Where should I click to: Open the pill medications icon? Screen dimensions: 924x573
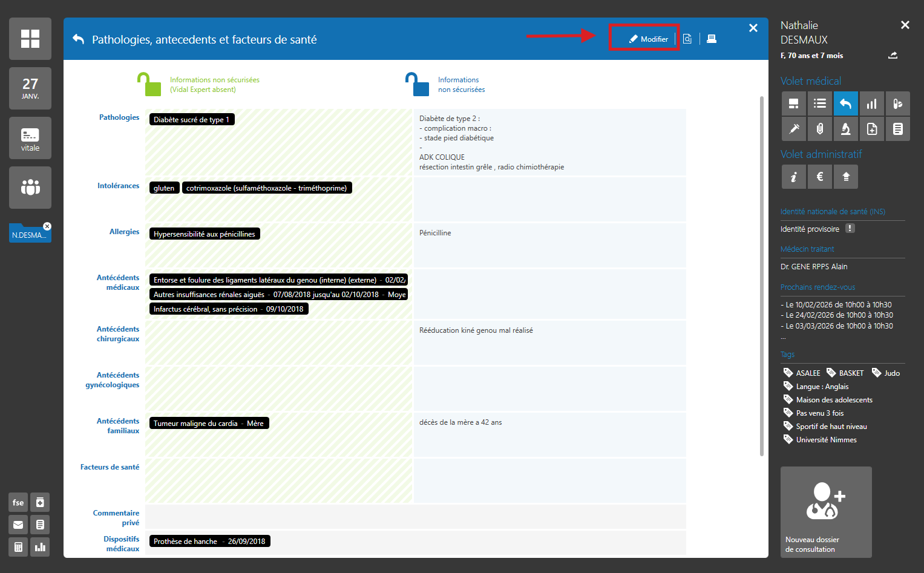pos(897,103)
